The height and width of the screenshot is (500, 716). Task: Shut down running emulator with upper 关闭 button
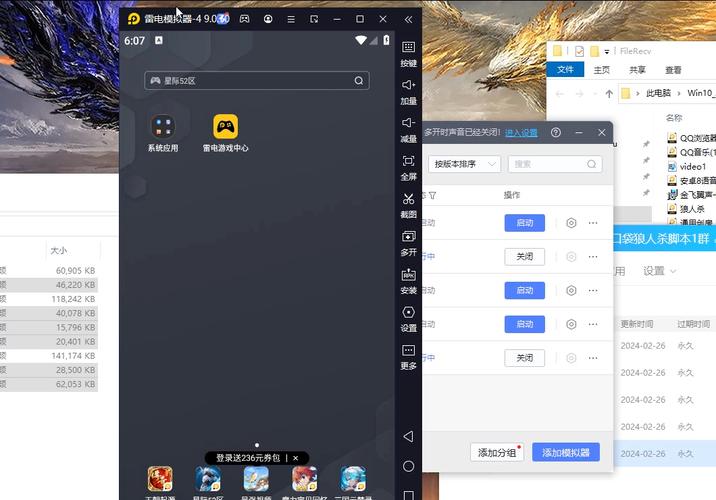click(x=525, y=257)
